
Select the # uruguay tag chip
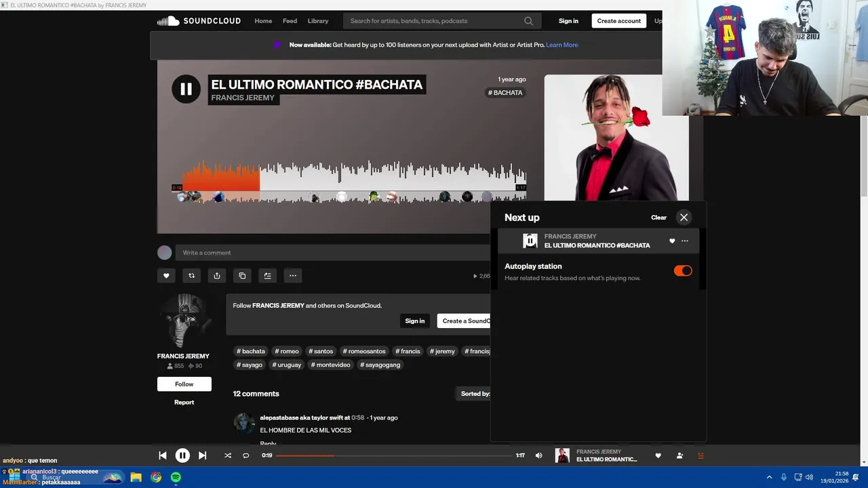tap(287, 365)
